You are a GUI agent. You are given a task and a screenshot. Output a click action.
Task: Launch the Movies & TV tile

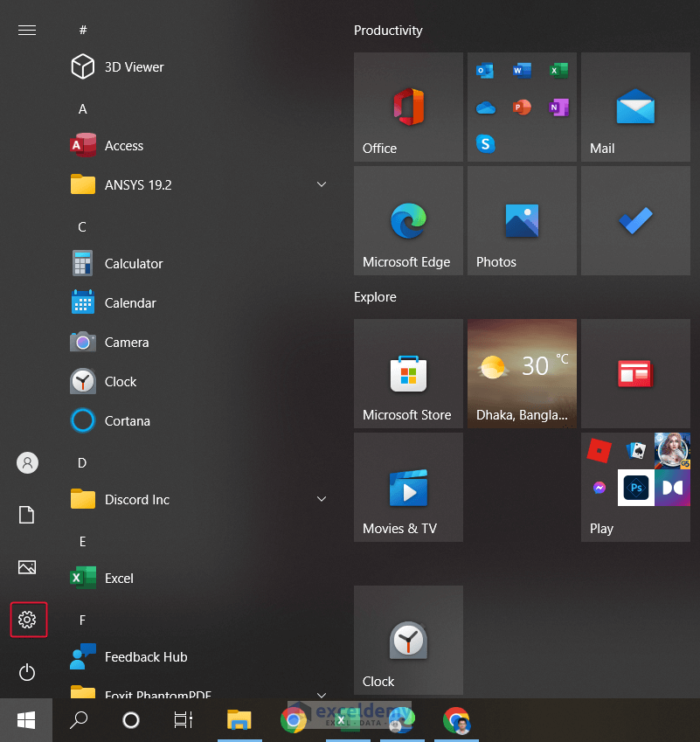[x=408, y=487]
